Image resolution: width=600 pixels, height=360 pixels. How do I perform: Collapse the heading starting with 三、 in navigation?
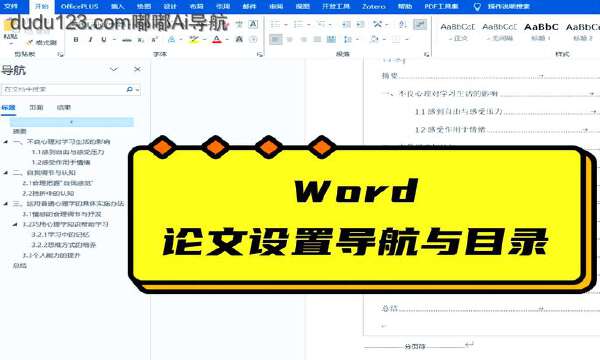click(6, 204)
